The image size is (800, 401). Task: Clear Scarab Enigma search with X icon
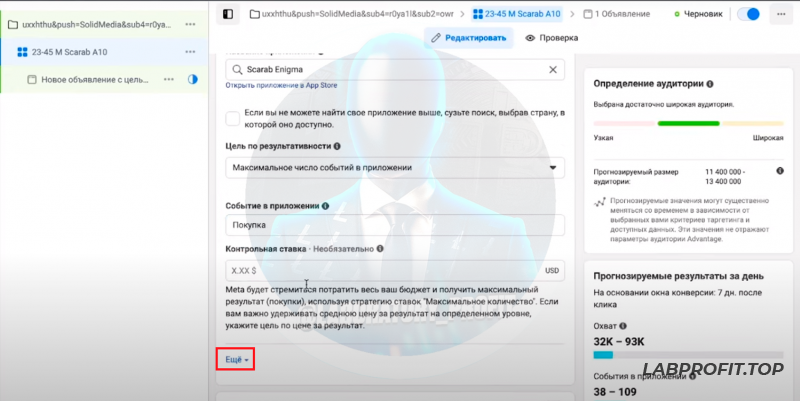tap(553, 70)
